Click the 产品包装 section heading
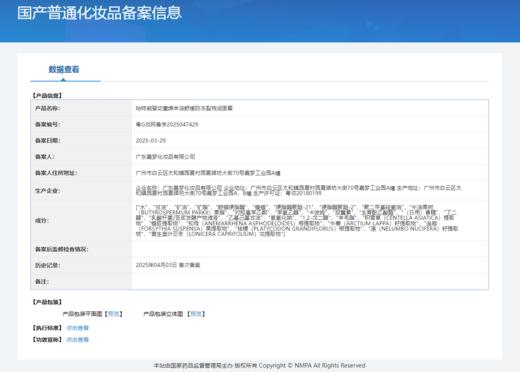This screenshot has width=520, height=372. coord(47,302)
